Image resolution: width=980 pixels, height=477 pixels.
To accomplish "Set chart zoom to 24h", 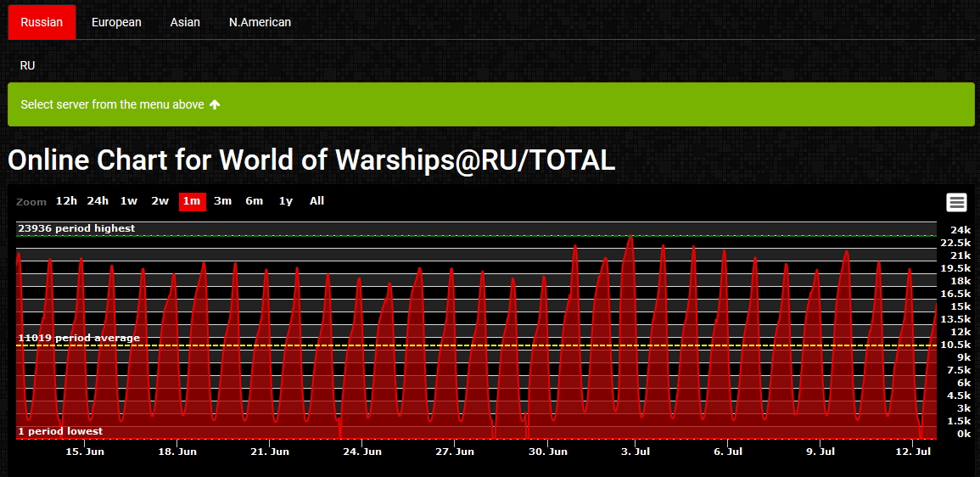I will 98,201.
